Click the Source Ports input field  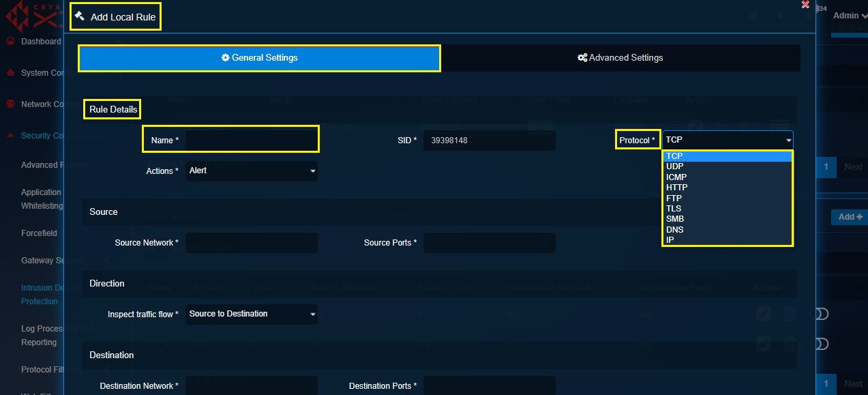click(489, 243)
